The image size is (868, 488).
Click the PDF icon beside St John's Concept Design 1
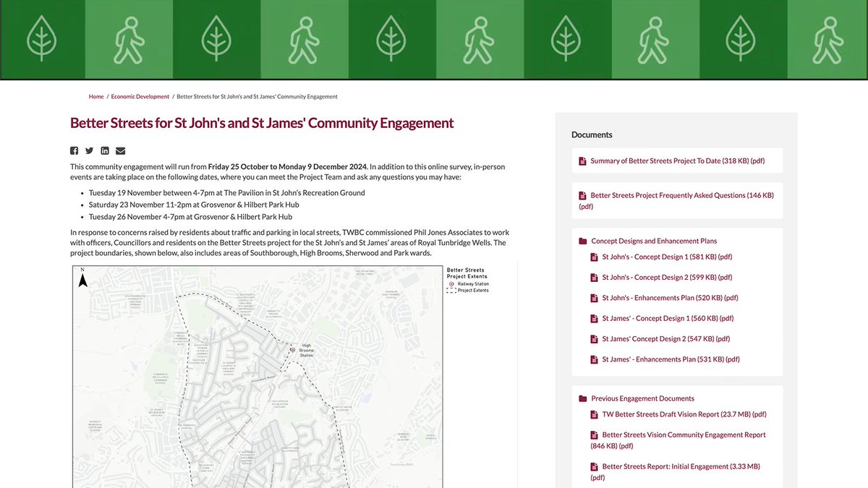(x=595, y=257)
